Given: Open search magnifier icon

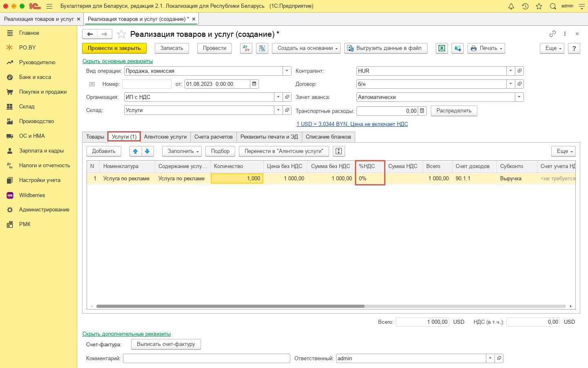Looking at the screenshot, I should 553,6.
